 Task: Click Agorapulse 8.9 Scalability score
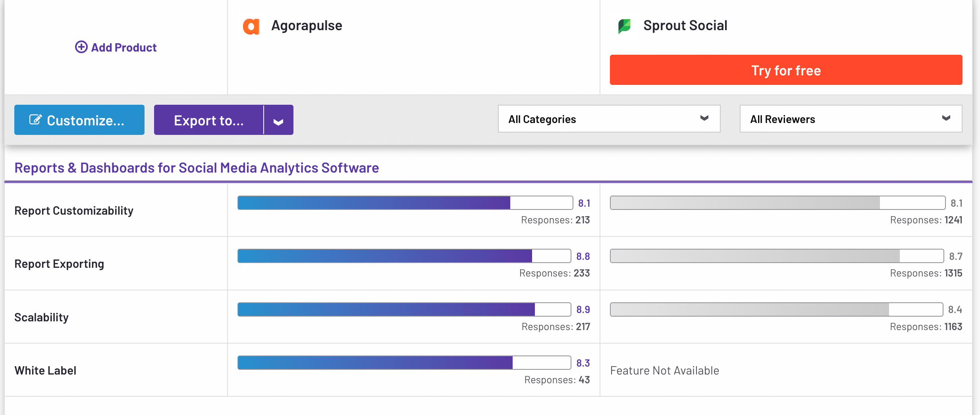(x=583, y=309)
